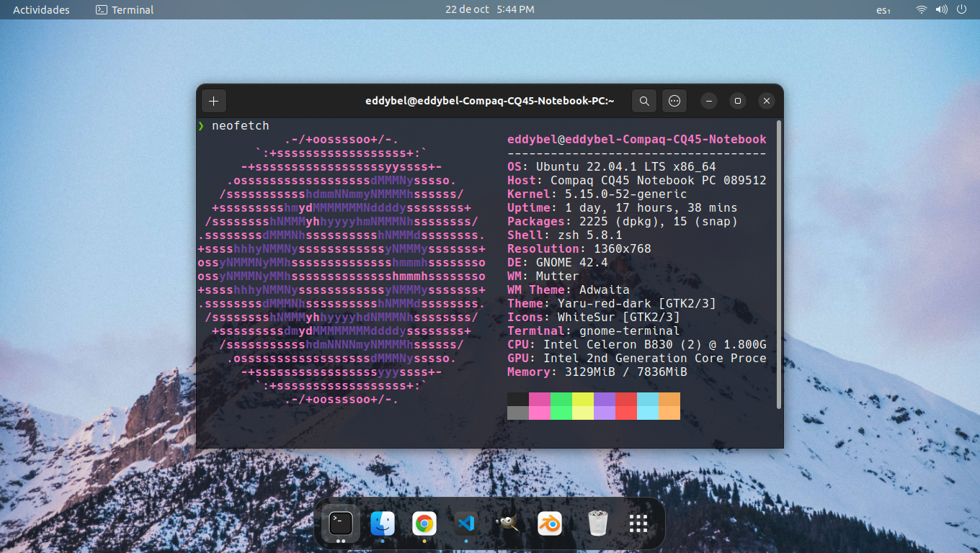980x553 pixels.
Task: Launch GIMP from the dock
Action: pyautogui.click(x=508, y=523)
